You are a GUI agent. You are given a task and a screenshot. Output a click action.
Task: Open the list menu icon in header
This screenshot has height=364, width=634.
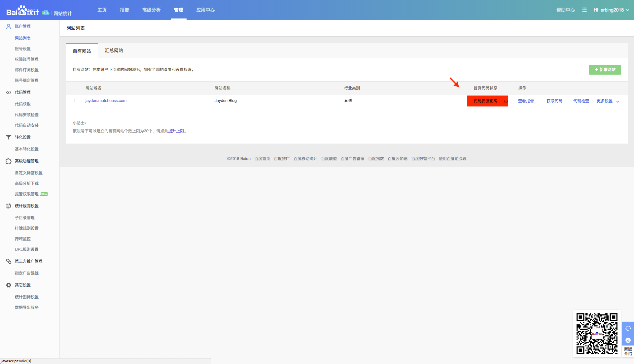584,10
